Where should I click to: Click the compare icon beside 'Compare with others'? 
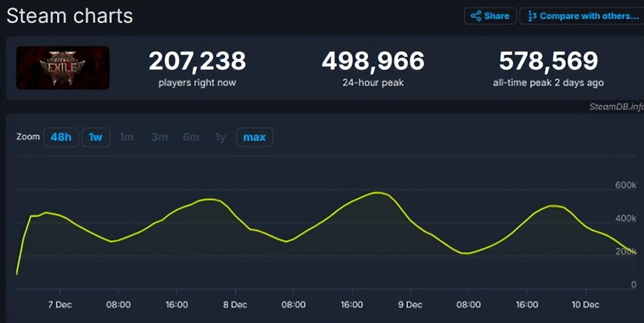tap(532, 16)
